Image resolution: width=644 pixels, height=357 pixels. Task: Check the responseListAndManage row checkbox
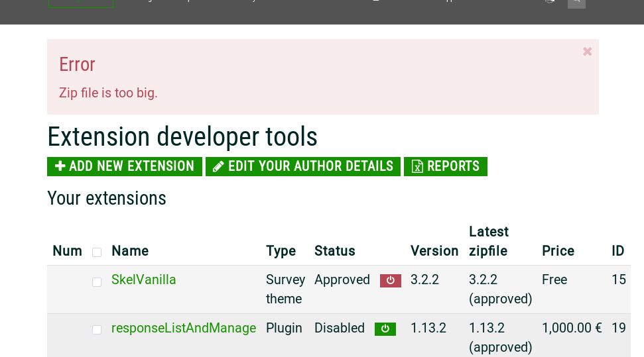click(x=97, y=330)
